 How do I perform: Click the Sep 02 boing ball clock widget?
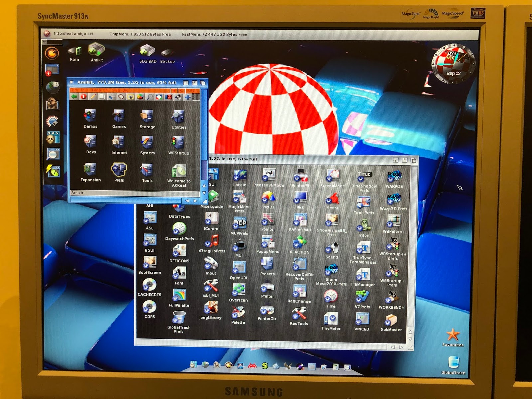click(x=453, y=64)
